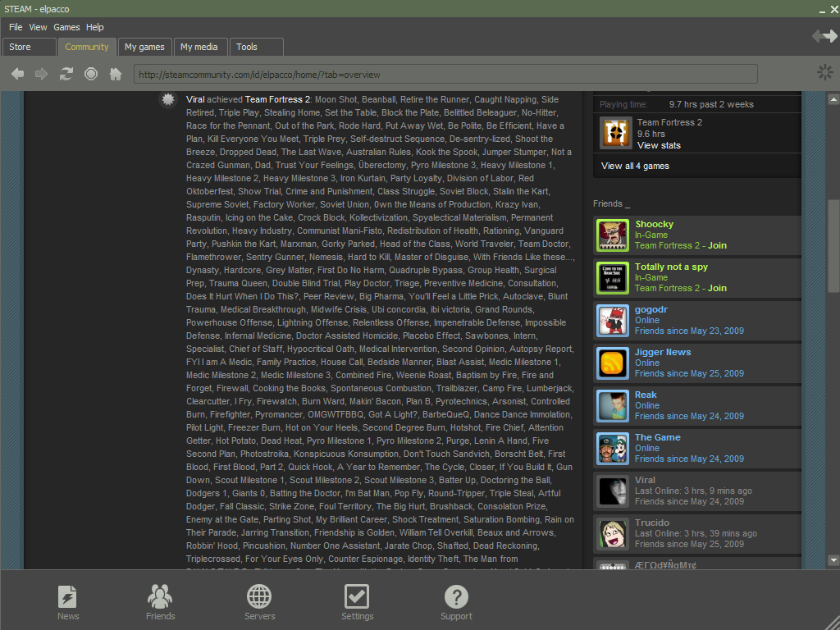Open Settings from the bottom bar
Screen dimensions: 840x630
pyautogui.click(x=357, y=603)
